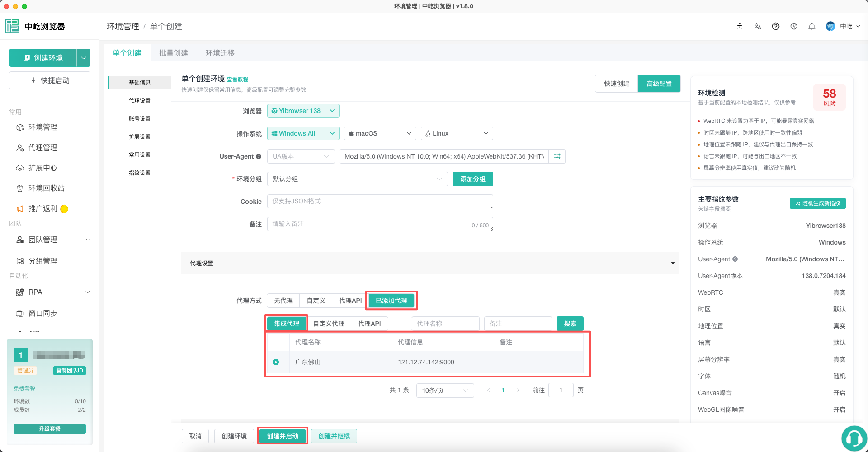The width and height of the screenshot is (868, 452).
Task: Click the 创建并启动 button
Action: pos(283,436)
